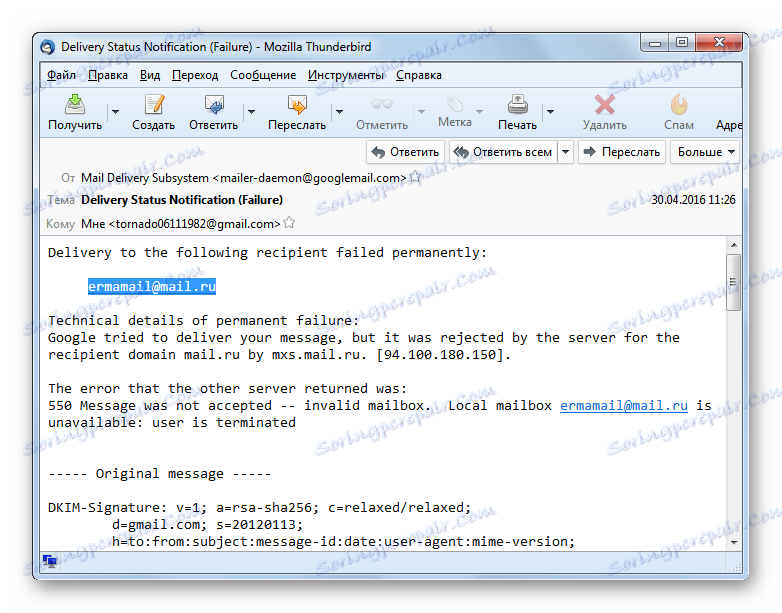Click the Создать (Compose) toolbar icon
The width and height of the screenshot is (782, 613).
coord(154,105)
